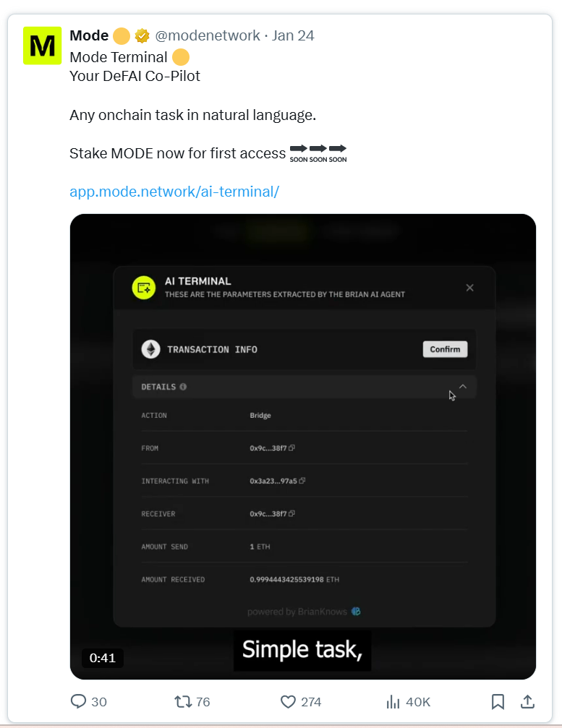This screenshot has width=562, height=728.
Task: Click Mode's verified badge
Action: (x=142, y=35)
